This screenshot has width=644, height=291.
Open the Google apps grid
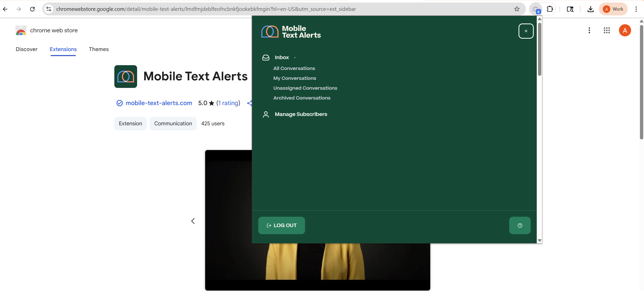click(607, 31)
